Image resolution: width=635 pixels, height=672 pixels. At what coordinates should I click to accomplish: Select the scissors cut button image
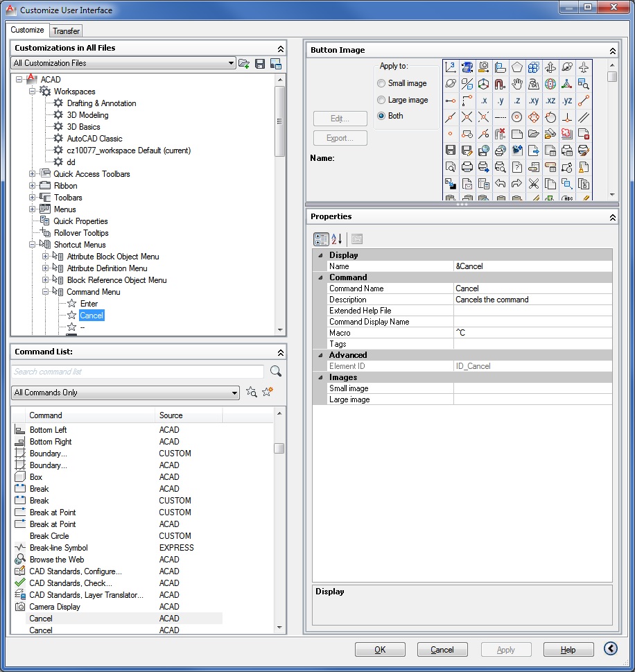[534, 184]
